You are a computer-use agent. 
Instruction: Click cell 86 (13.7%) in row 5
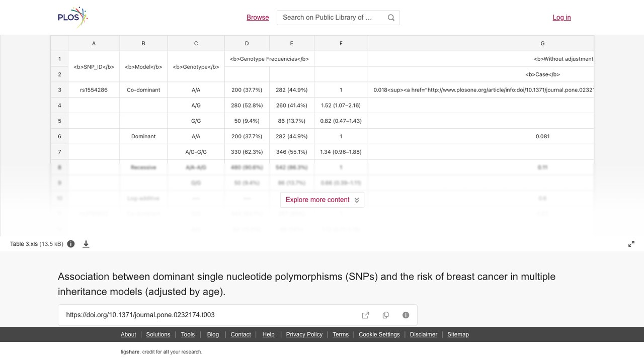tap(292, 121)
